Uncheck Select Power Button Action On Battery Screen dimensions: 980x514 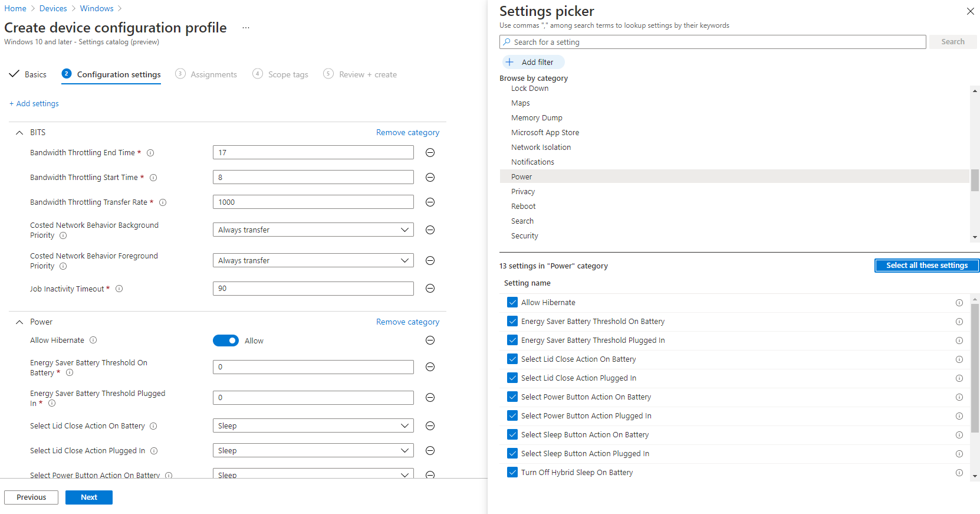coord(512,397)
